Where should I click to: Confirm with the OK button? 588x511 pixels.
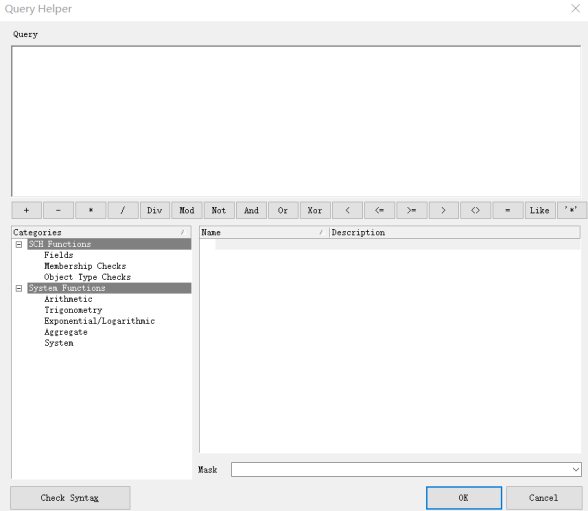(464, 498)
